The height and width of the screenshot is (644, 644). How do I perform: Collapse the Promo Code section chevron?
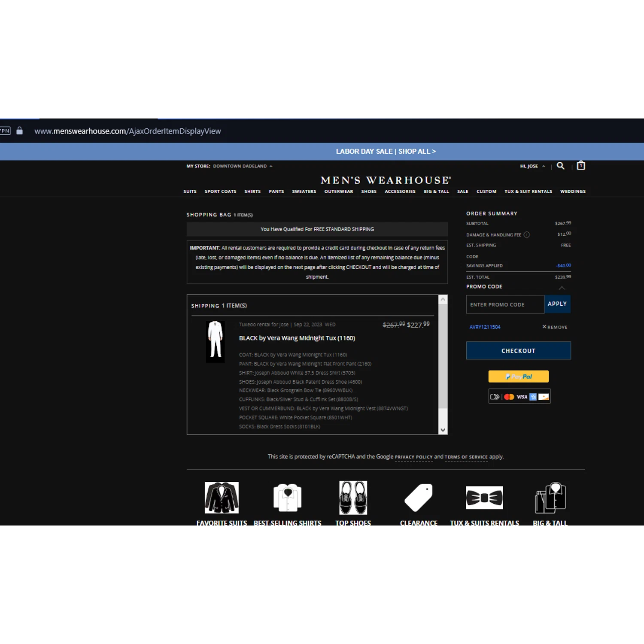(x=562, y=288)
